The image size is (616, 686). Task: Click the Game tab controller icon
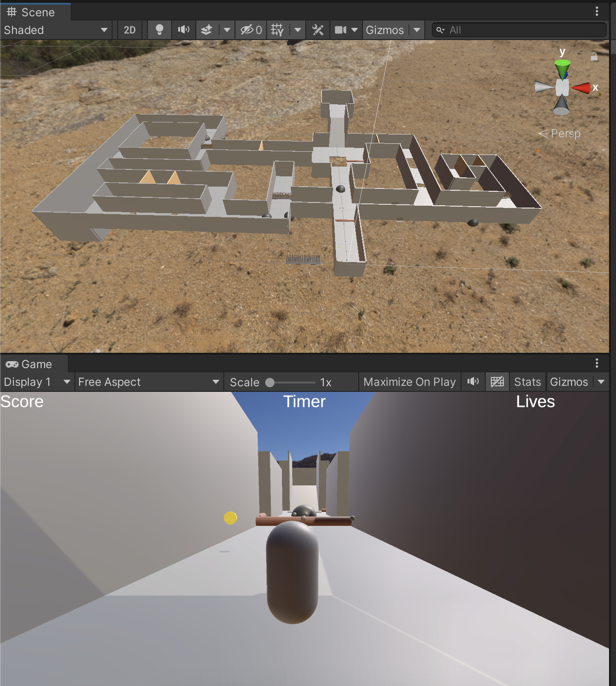tap(12, 364)
